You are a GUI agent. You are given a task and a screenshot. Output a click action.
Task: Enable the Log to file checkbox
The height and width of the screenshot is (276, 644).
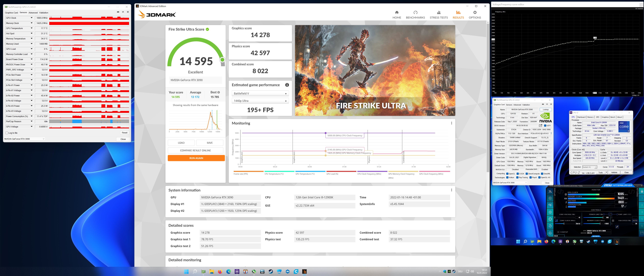7,133
